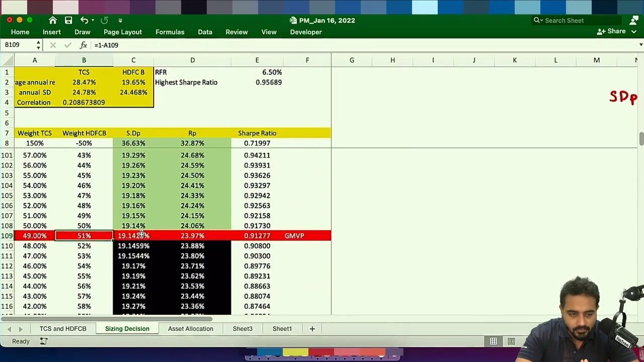Select the Sizing Decision sheet tab
The image size is (644, 362).
(x=127, y=329)
